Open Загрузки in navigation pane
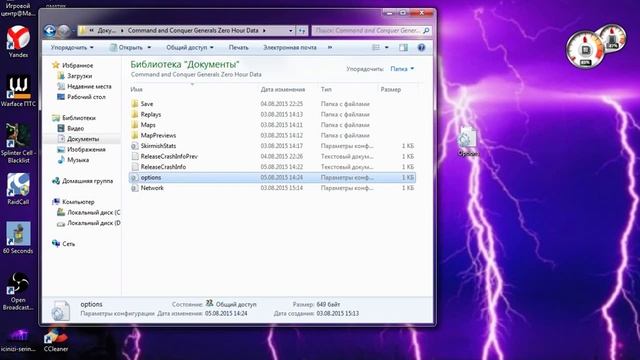This screenshot has width=640, height=360. [x=79, y=76]
